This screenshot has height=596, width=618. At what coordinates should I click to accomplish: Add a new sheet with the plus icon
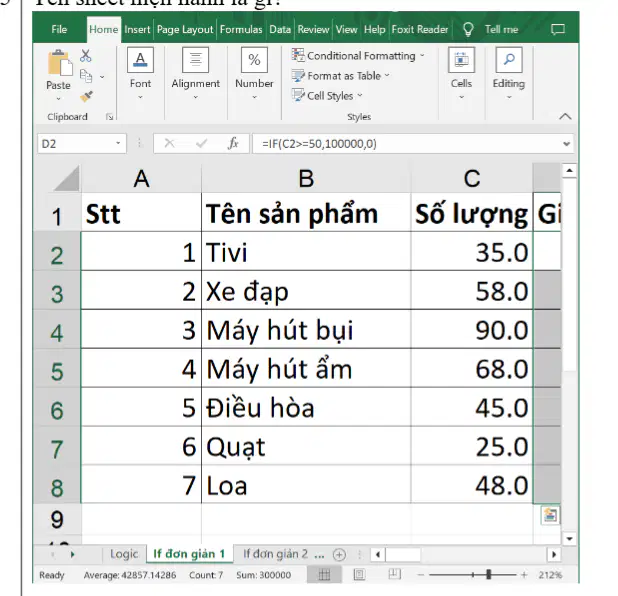pos(339,555)
